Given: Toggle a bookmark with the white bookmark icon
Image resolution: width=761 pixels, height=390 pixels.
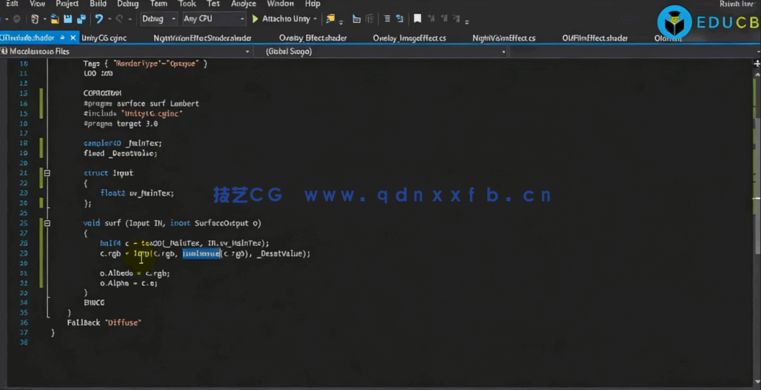Looking at the screenshot, I should point(417,19).
